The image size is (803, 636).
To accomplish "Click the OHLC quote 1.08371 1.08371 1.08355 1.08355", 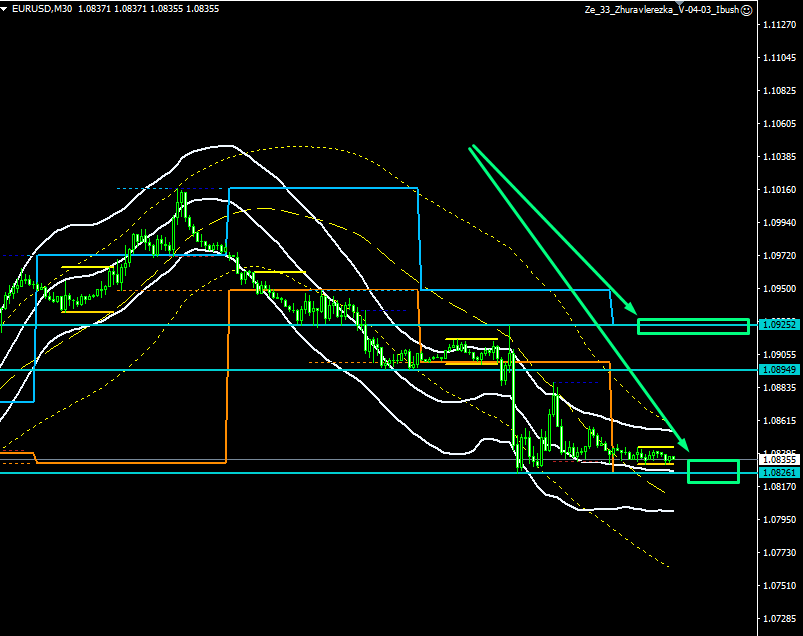I will pyautogui.click(x=149, y=9).
